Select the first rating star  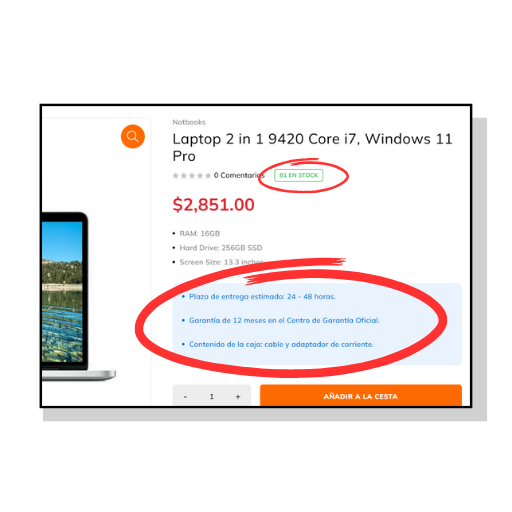click(x=176, y=175)
